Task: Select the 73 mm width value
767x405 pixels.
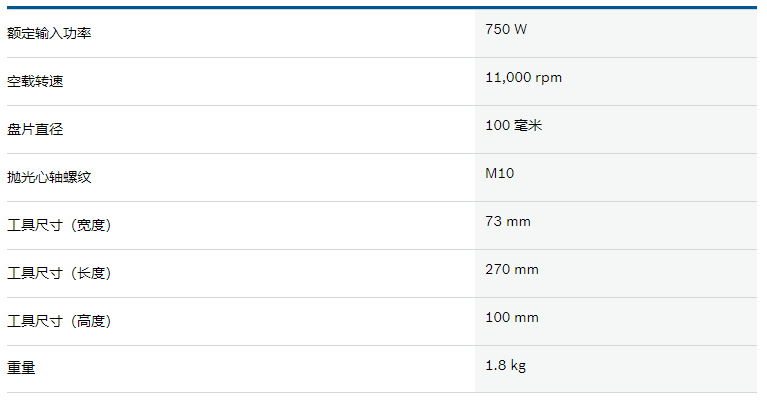Action: (508, 222)
